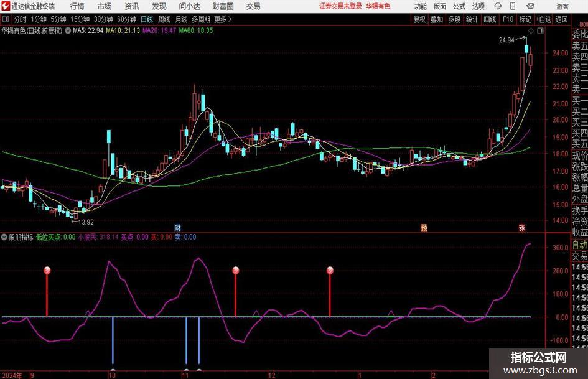The image size is (588, 379).
Task: Open the 行情 menu
Action: 77,6
